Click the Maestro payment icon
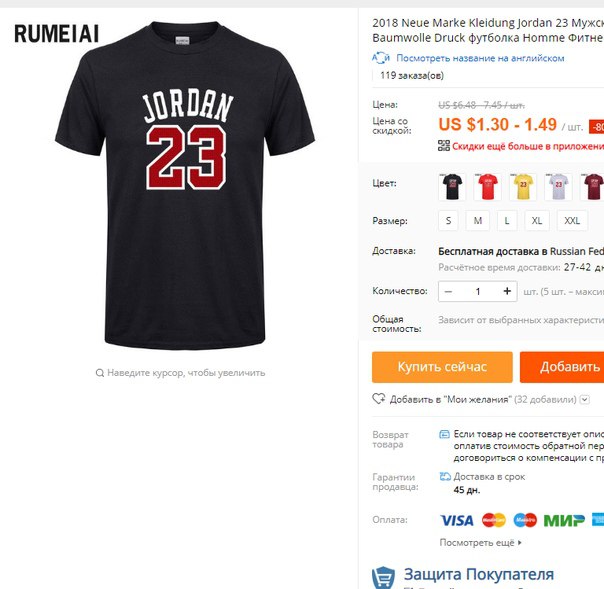604x589 pixels. coord(525,520)
